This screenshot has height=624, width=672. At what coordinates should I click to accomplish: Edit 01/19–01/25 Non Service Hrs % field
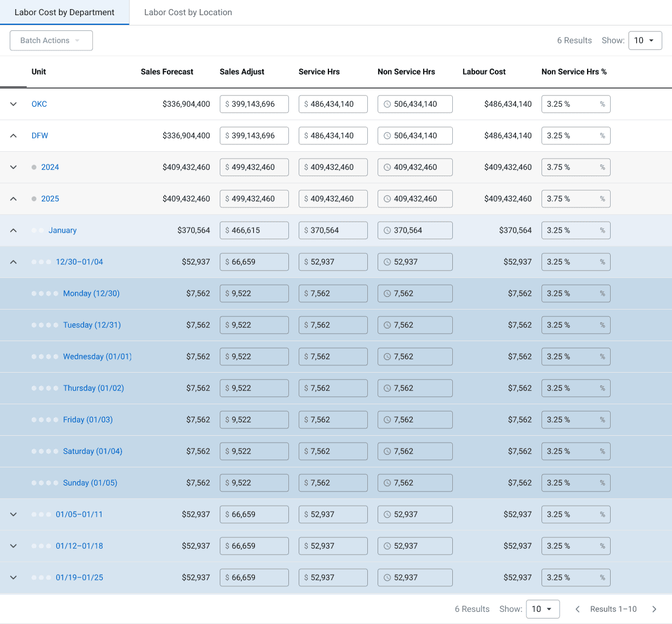575,578
